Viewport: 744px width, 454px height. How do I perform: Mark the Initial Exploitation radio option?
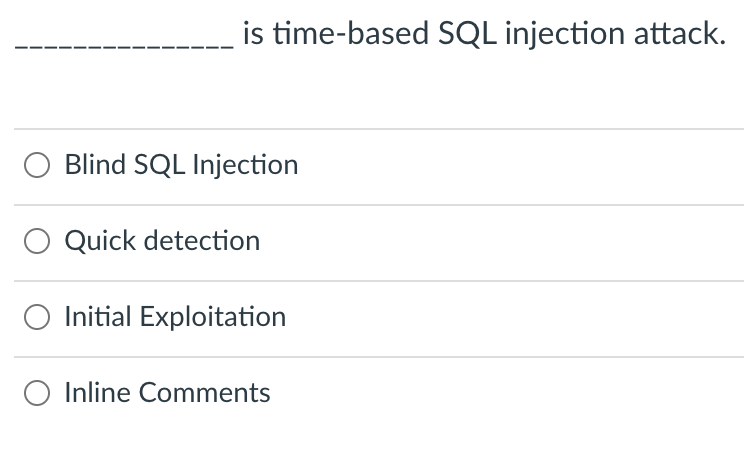[x=37, y=317]
